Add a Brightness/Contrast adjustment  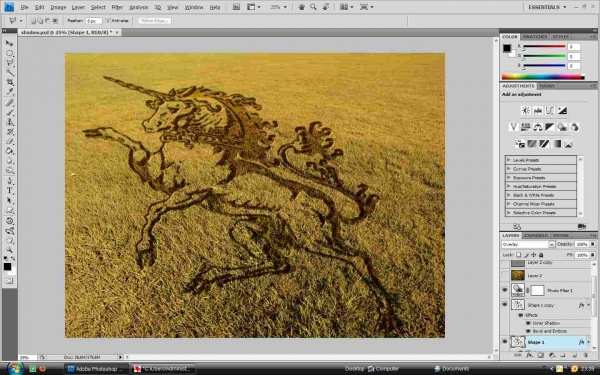click(525, 111)
